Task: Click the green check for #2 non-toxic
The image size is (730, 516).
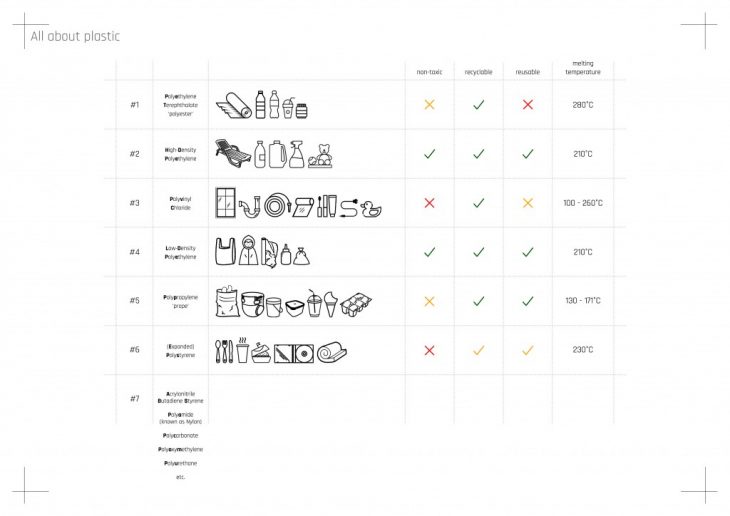Action: point(429,154)
